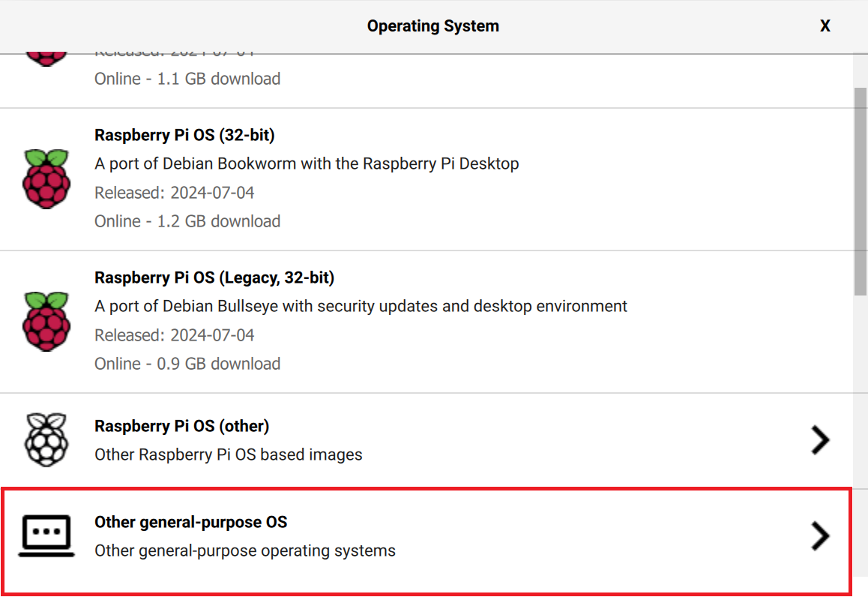
Task: Click "Other general-purpose operating systems" subtitle
Action: [x=244, y=550]
